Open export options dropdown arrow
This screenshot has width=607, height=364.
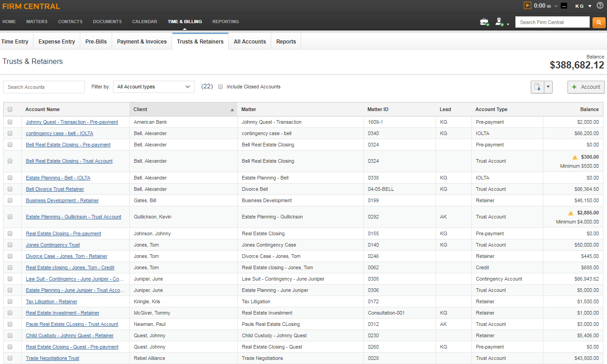point(548,87)
